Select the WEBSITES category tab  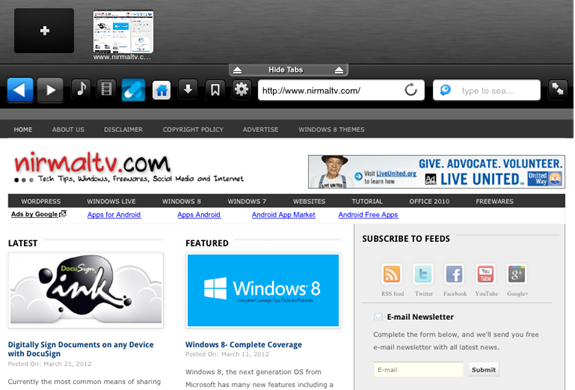tap(309, 201)
